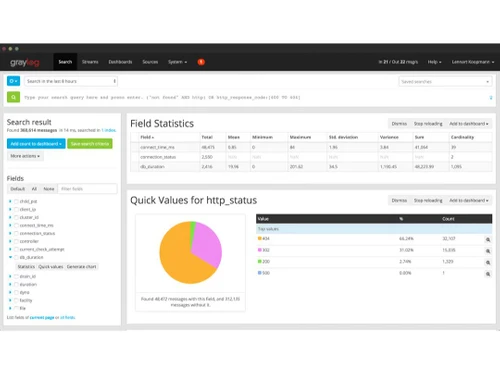Click the Quick values button under db_duration
The width and height of the screenshot is (500, 375).
click(x=51, y=267)
